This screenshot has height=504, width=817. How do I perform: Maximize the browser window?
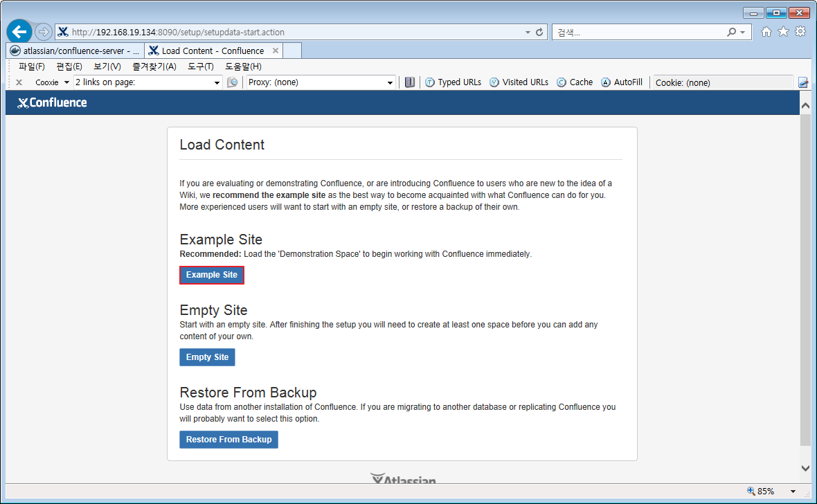point(776,13)
